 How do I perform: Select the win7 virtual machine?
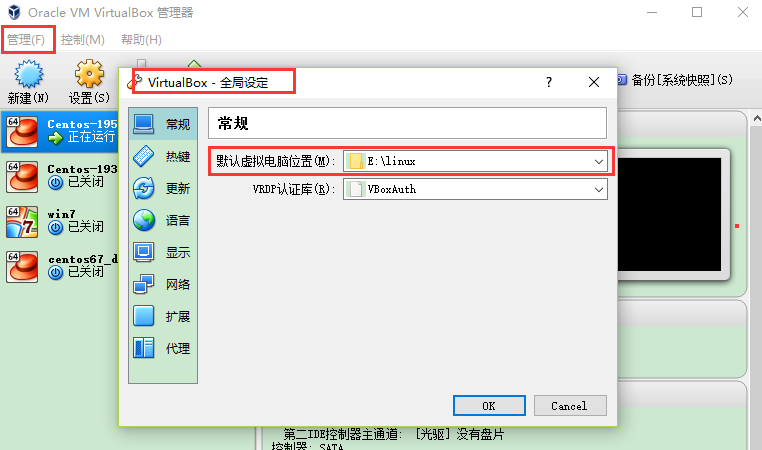[x=60, y=222]
